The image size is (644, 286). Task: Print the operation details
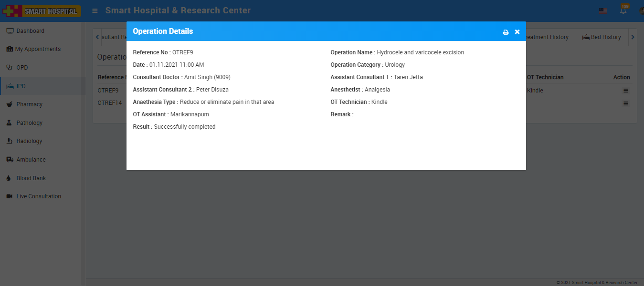(506, 32)
